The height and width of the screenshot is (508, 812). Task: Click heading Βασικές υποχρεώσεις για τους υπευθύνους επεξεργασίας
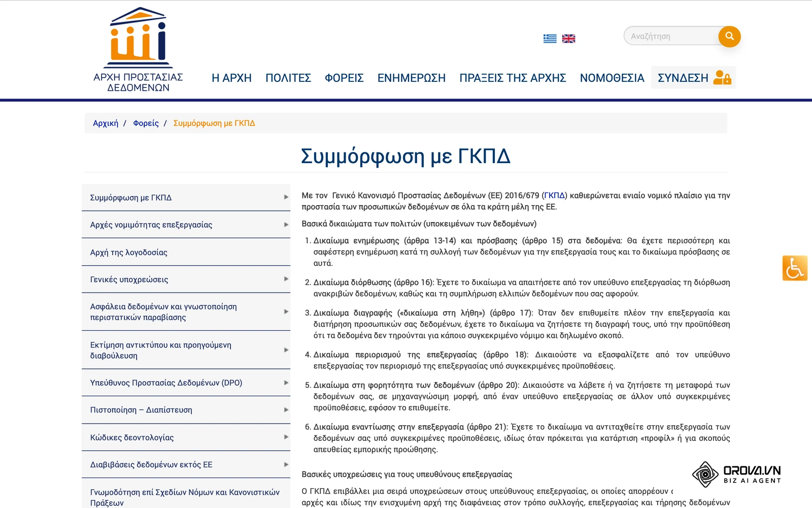pyautogui.click(x=407, y=474)
